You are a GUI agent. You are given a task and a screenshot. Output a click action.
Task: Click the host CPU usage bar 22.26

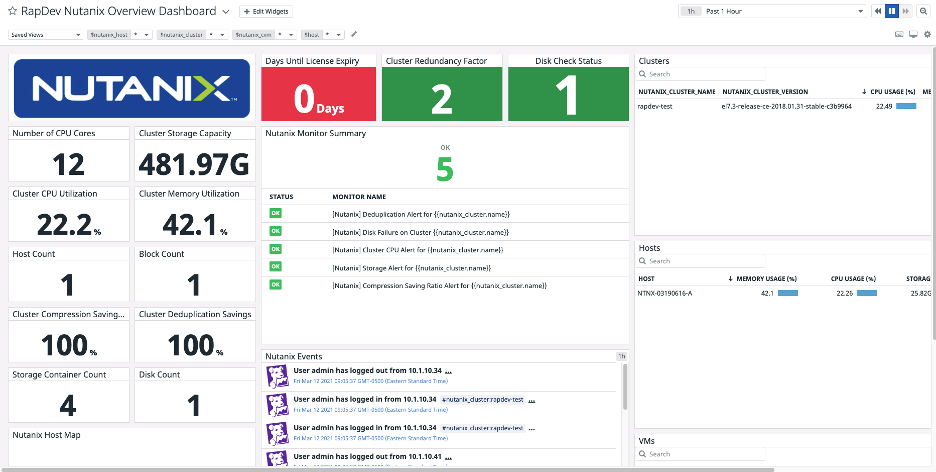(x=867, y=293)
